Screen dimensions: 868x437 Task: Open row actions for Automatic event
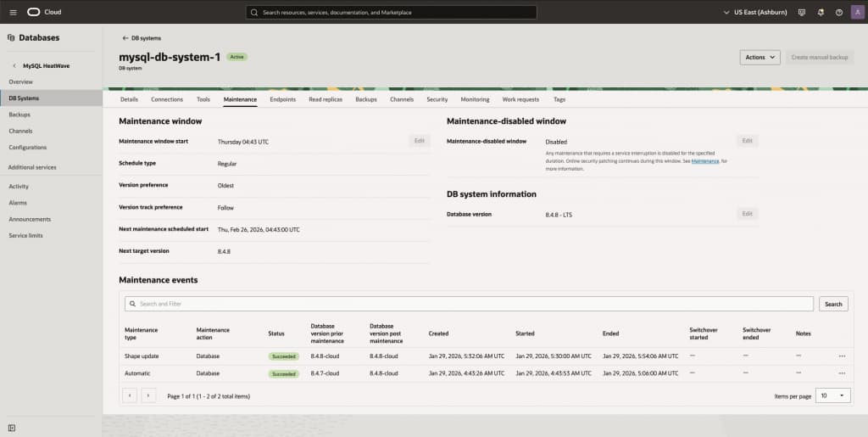click(842, 373)
